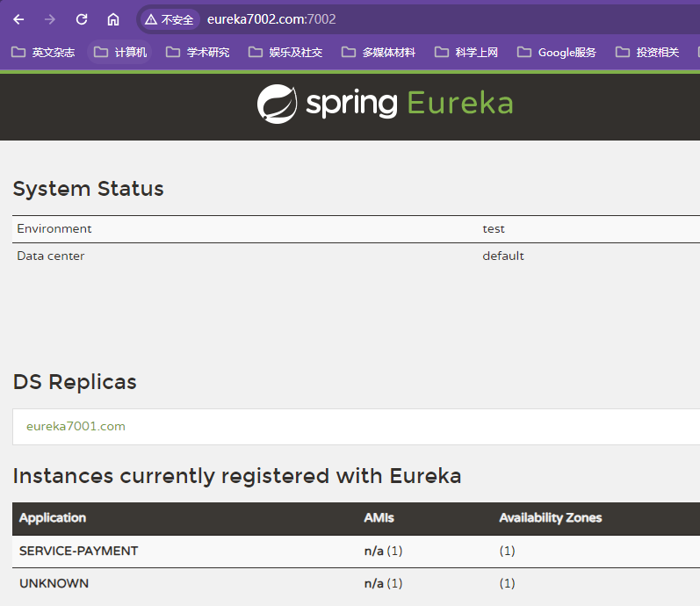
Task: Click the browser forward arrow
Action: pyautogui.click(x=50, y=19)
